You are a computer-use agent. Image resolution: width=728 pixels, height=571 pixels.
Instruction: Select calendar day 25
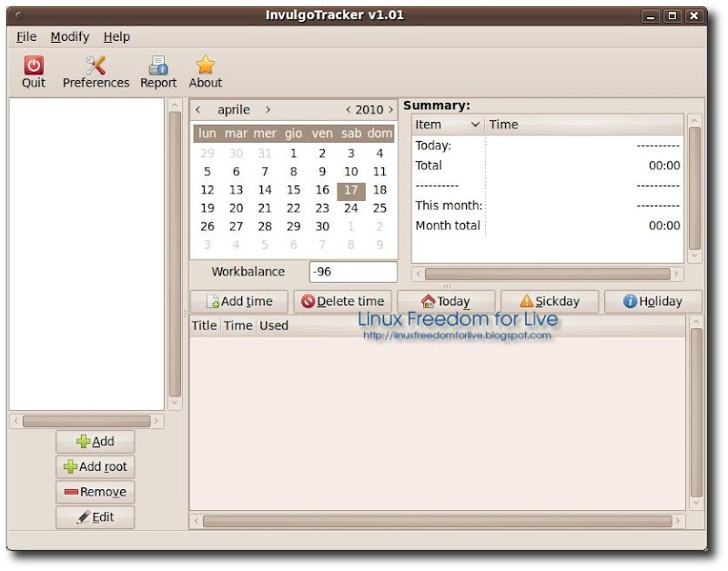tap(379, 208)
